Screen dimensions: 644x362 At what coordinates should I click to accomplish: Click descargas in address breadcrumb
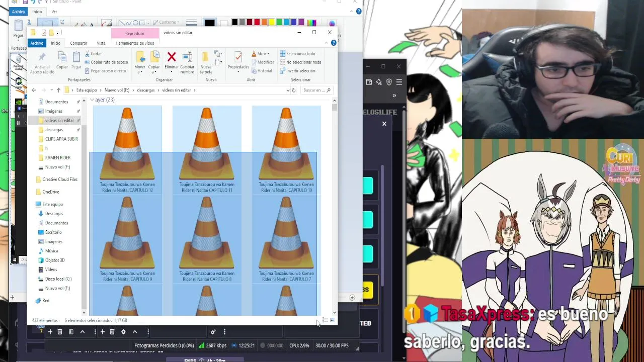coord(145,90)
